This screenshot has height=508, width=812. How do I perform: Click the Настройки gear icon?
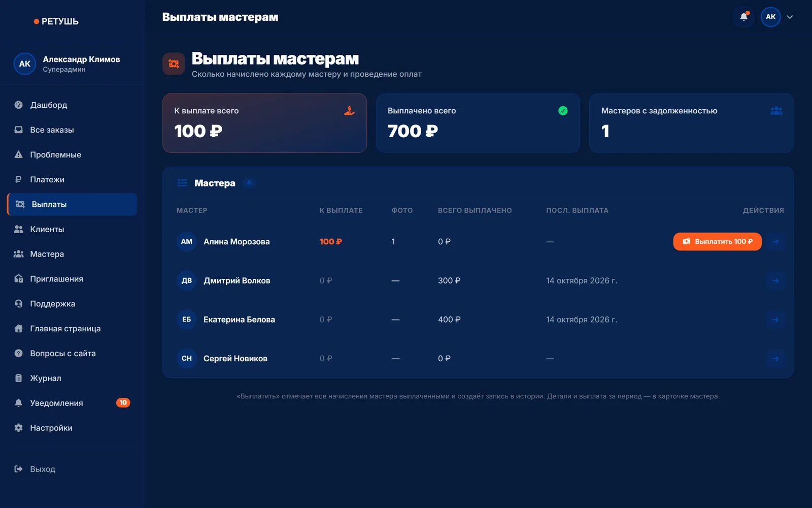coord(19,428)
